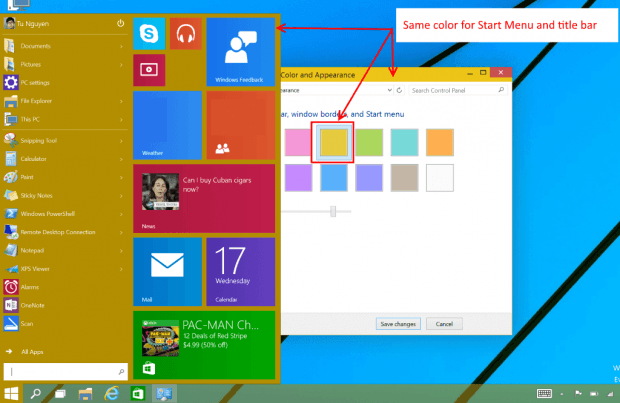Open the address bar dropdown arrow

(389, 90)
